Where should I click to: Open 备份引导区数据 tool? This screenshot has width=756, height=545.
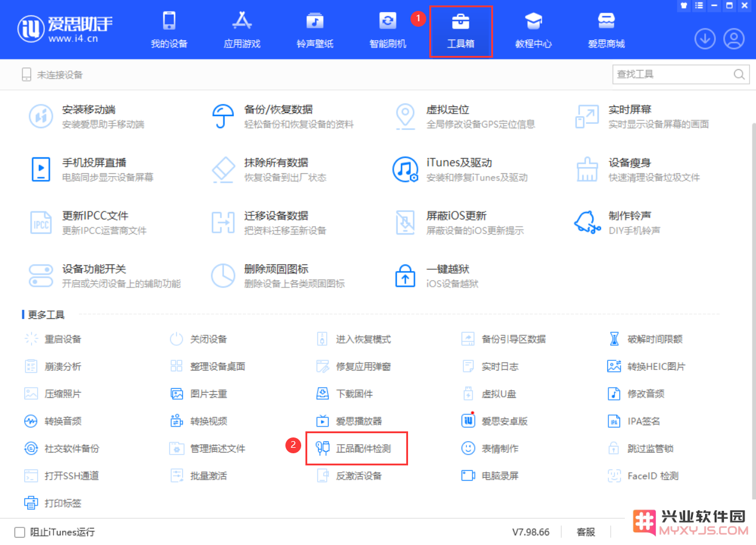[503, 339]
